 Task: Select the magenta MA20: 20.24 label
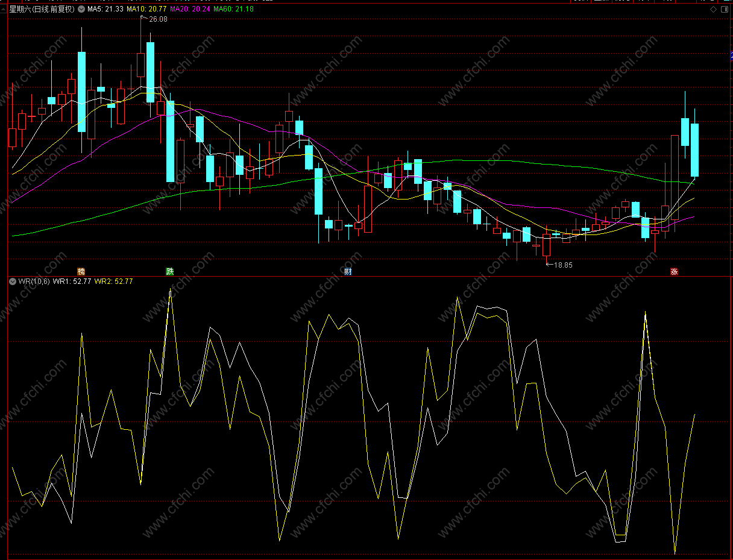point(190,10)
